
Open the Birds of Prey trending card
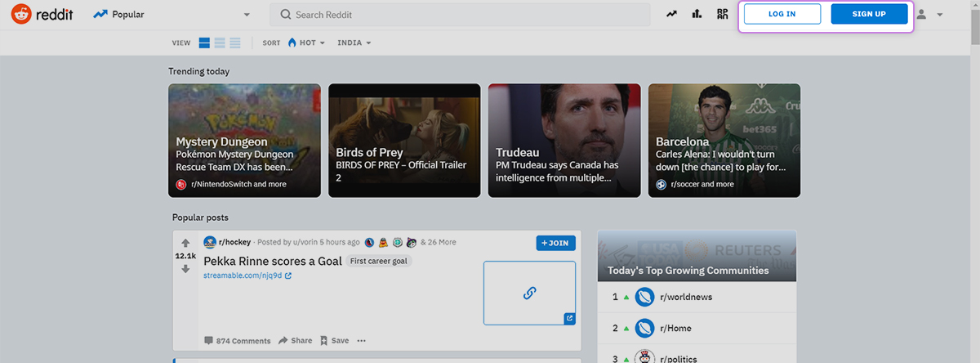tap(404, 141)
